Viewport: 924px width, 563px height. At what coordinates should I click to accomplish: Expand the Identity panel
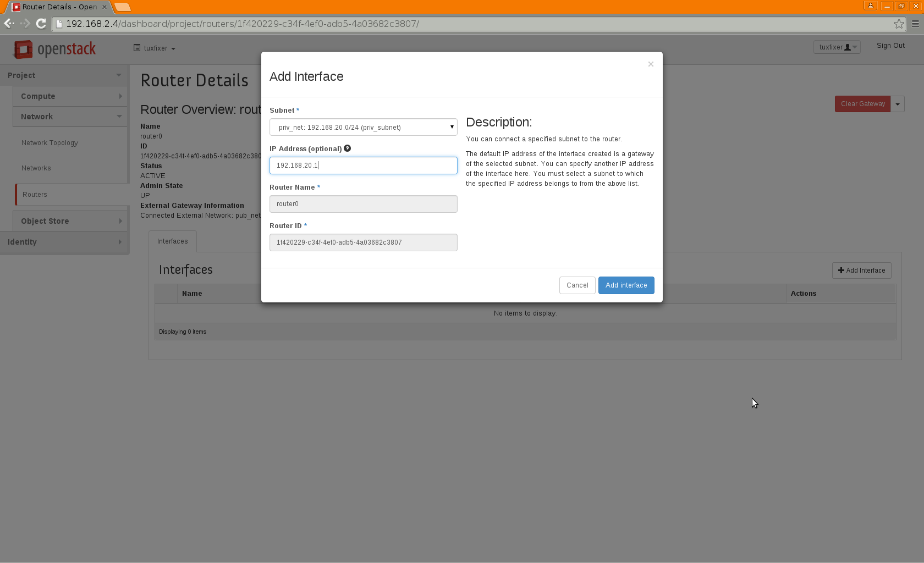point(64,242)
